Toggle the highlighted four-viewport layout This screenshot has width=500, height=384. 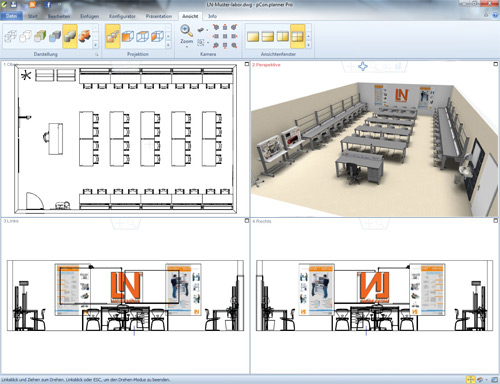298,36
